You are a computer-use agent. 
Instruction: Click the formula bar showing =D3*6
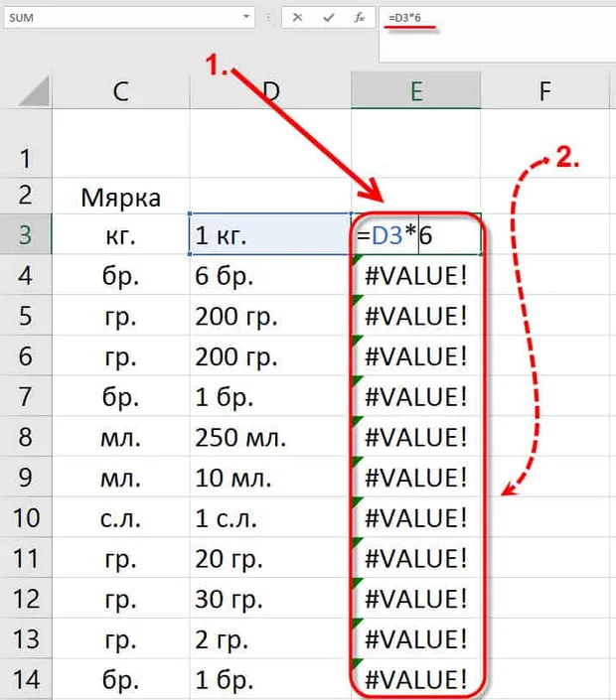(x=497, y=34)
